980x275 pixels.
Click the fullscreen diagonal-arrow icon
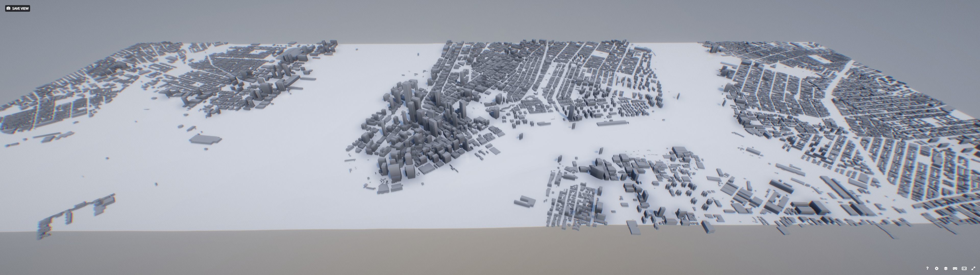pyautogui.click(x=974, y=269)
